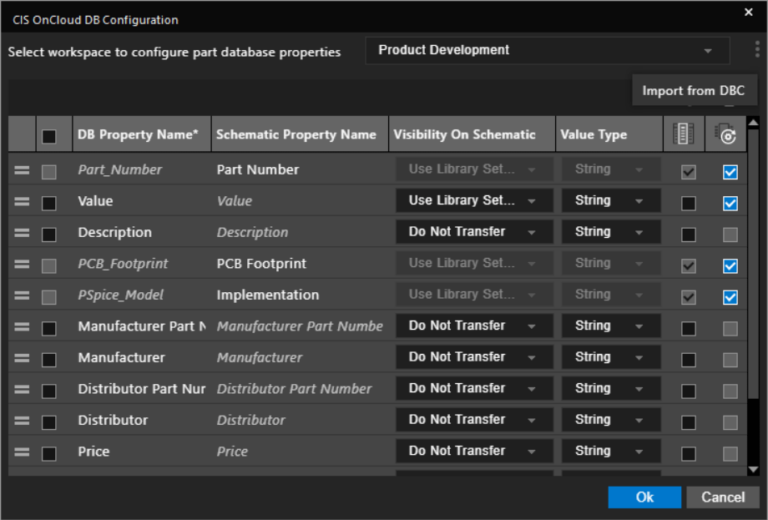The width and height of the screenshot is (768, 520).
Task: Click the Part Number schematic property cell
Action: [300, 170]
